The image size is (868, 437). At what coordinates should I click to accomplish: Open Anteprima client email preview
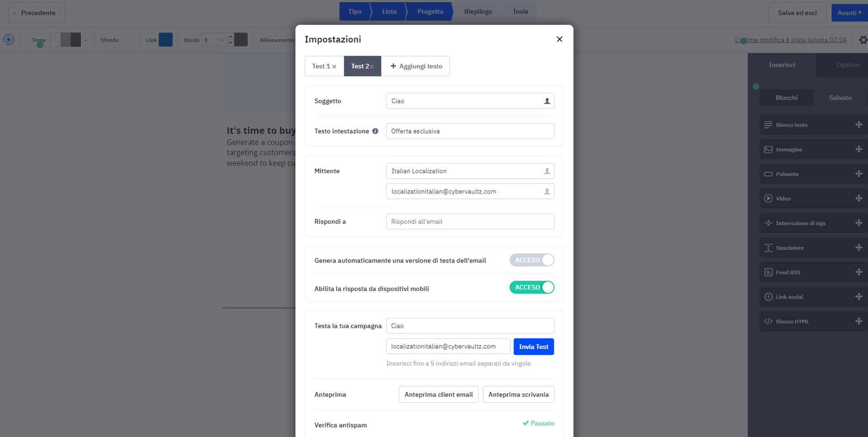(x=439, y=394)
